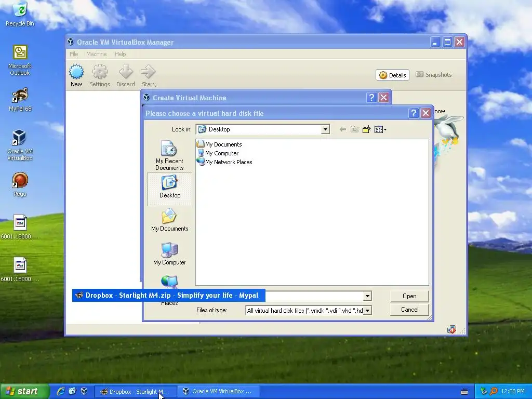
Task: Click the Open button
Action: tap(409, 296)
